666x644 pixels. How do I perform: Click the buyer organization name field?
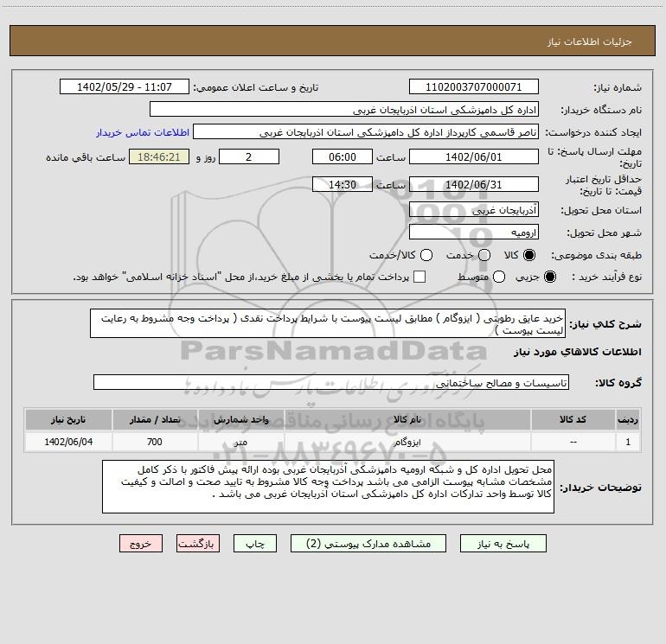pos(344,110)
